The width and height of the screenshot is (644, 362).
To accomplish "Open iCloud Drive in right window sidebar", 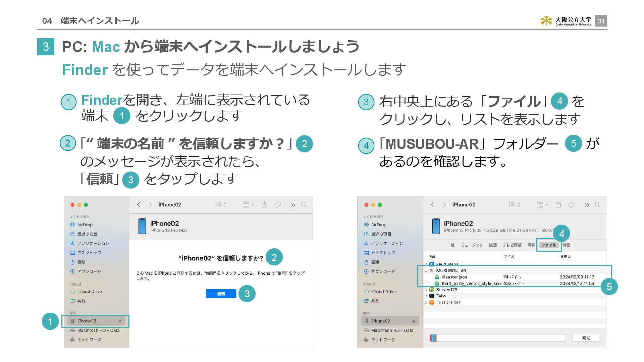I will click(x=380, y=292).
